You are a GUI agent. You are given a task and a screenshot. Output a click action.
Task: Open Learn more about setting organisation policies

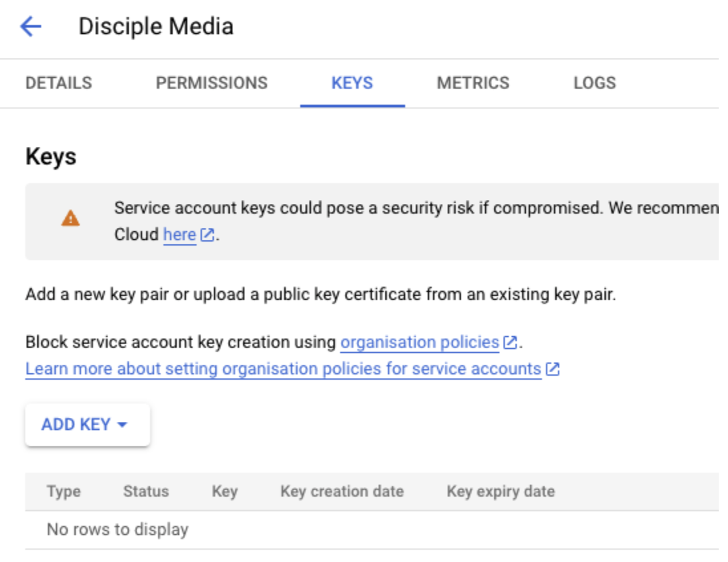[283, 369]
